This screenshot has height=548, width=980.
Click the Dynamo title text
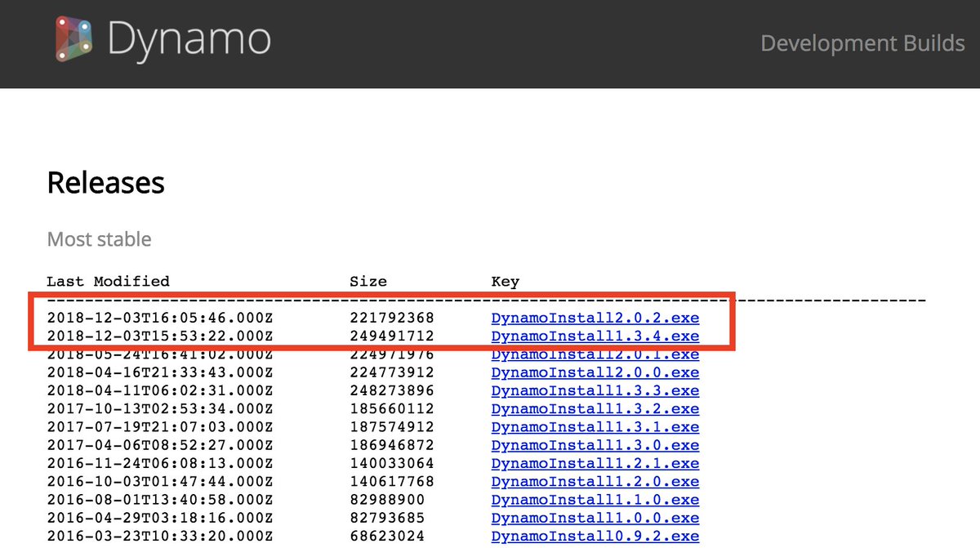point(189,39)
